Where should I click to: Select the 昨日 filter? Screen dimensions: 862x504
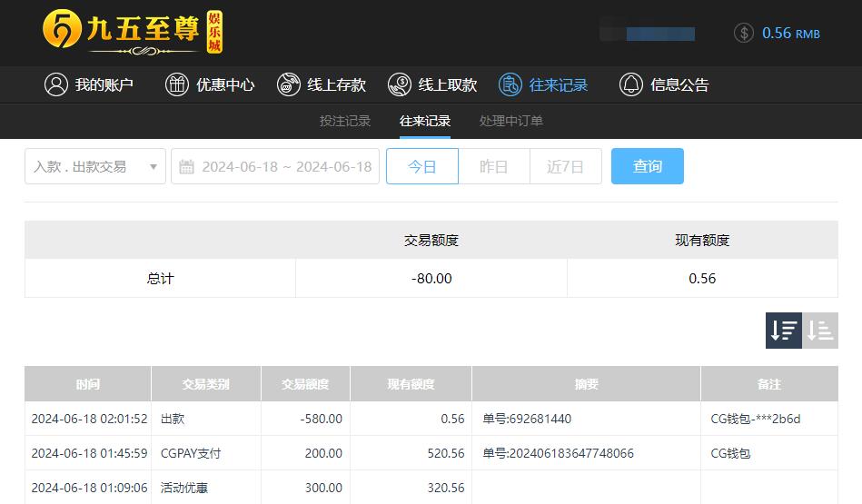[x=493, y=166]
